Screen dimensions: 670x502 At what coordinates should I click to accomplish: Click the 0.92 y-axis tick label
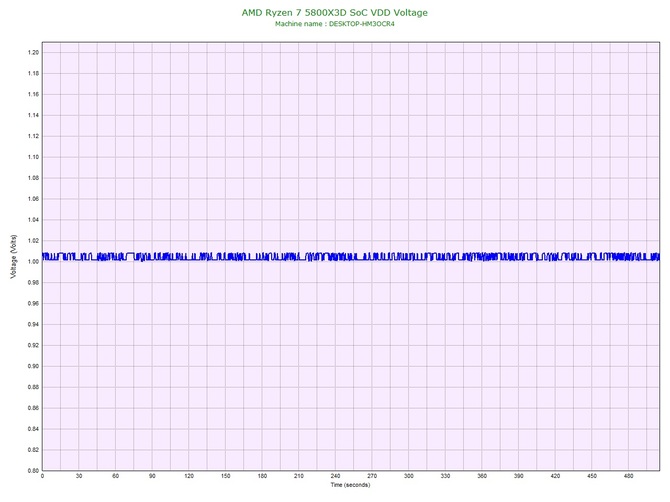tap(33, 346)
